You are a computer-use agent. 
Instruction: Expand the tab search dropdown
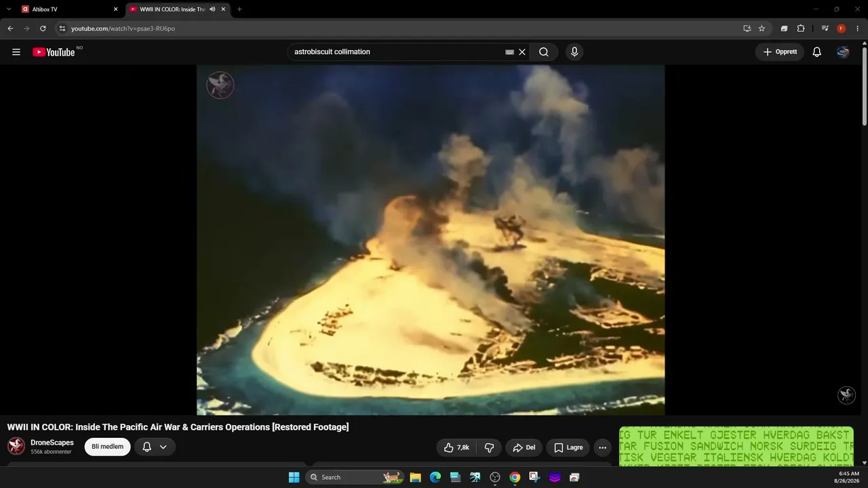[9, 9]
